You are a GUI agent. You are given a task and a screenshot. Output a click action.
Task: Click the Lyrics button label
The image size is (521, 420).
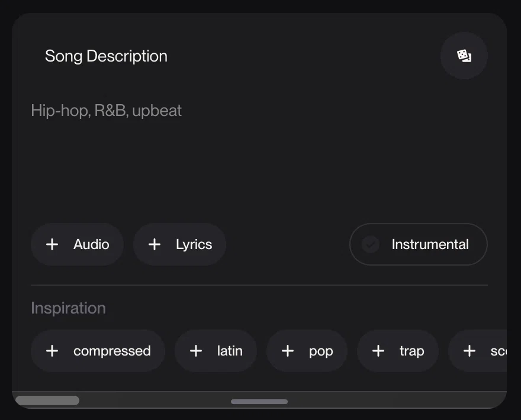pos(194,245)
